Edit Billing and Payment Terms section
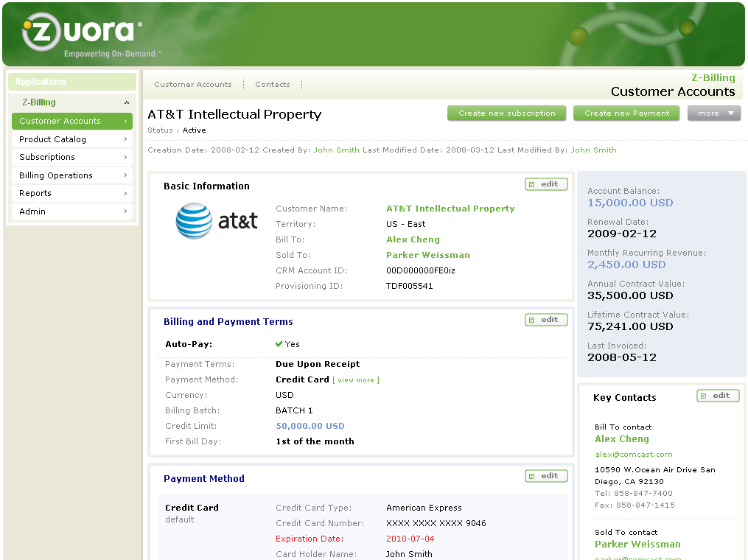The width and height of the screenshot is (748, 560). pos(546,320)
